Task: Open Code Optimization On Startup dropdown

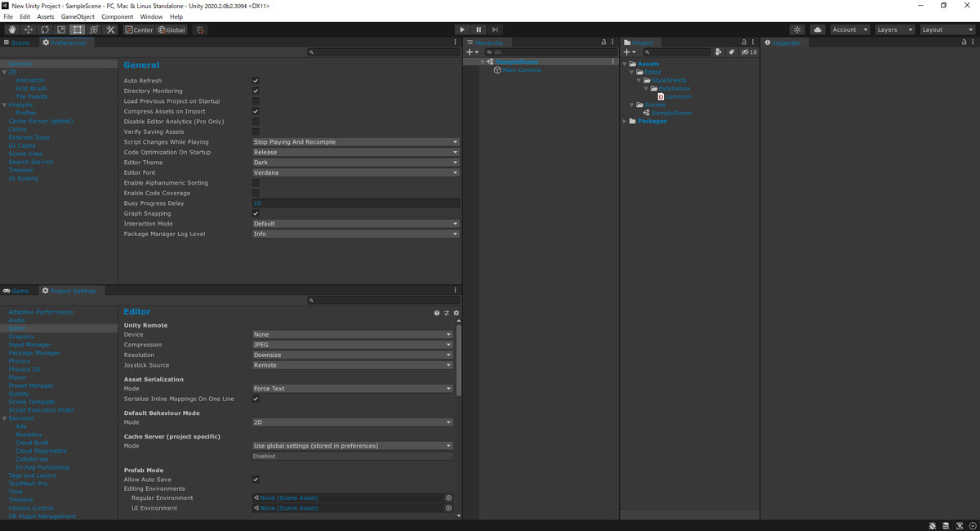Action: click(x=355, y=152)
